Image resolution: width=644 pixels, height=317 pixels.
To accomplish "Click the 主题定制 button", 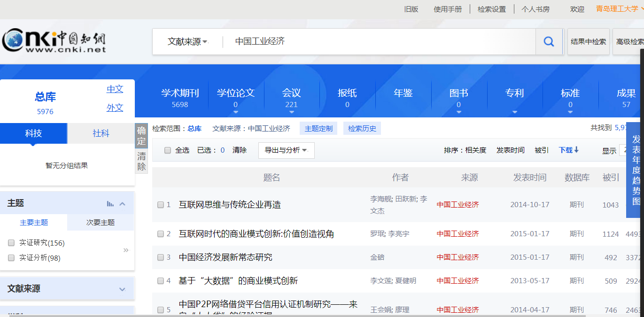I will pyautogui.click(x=318, y=129).
